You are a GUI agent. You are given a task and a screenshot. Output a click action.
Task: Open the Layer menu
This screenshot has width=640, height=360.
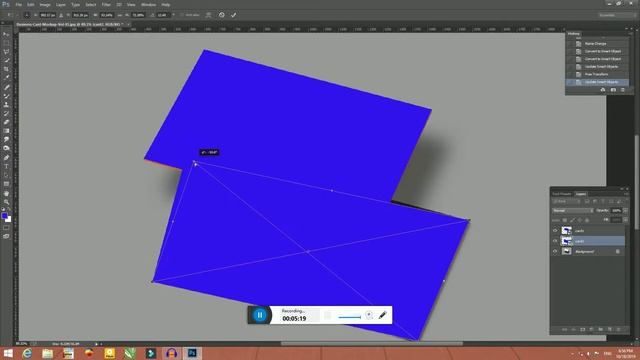pyautogui.click(x=60, y=4)
